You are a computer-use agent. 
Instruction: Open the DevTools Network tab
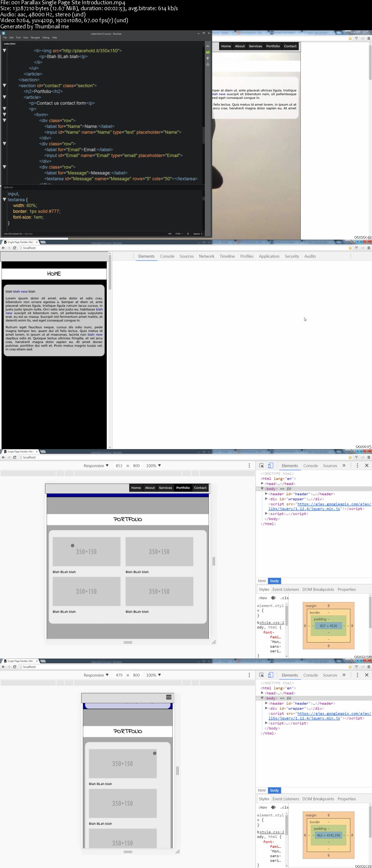click(x=207, y=256)
